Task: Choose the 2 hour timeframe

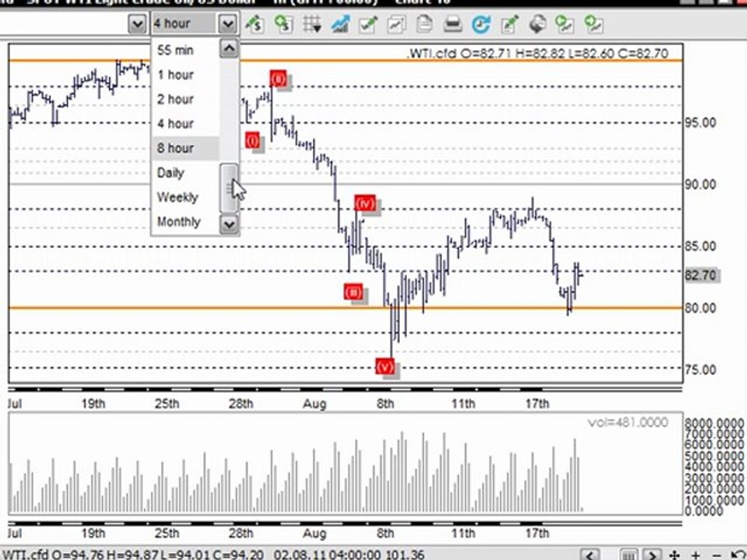Action: pos(185,99)
